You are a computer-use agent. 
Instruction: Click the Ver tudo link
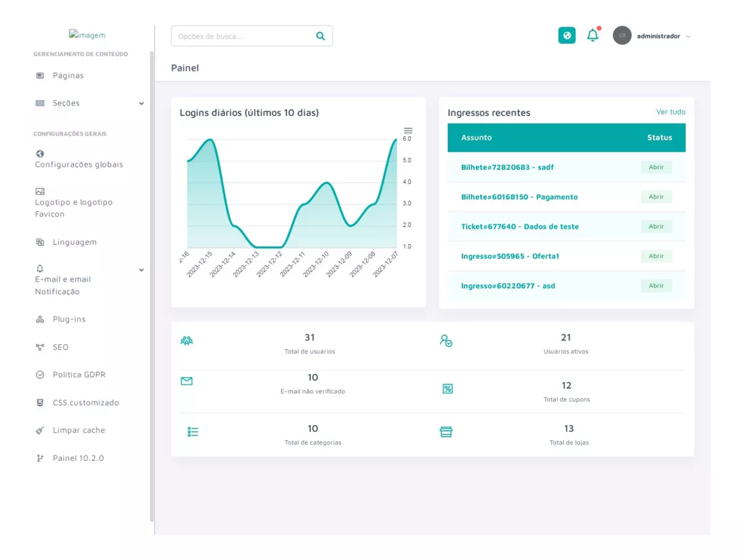[x=670, y=112]
